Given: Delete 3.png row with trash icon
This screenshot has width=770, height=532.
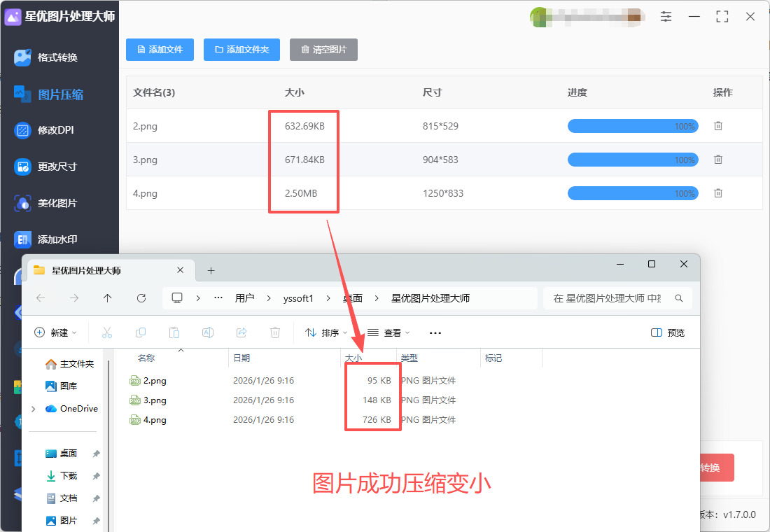Looking at the screenshot, I should [x=718, y=159].
